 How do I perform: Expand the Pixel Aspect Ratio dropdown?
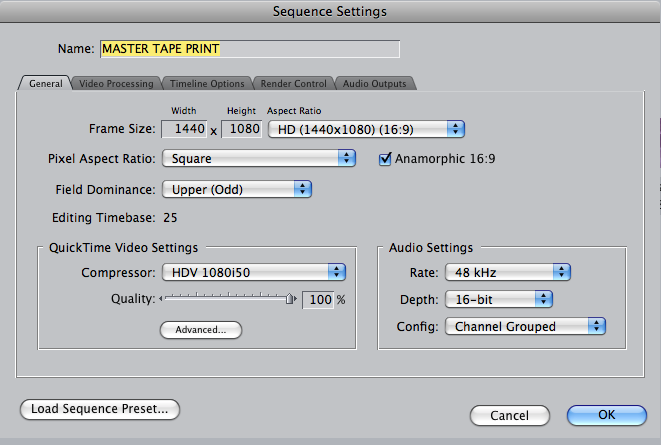259,158
